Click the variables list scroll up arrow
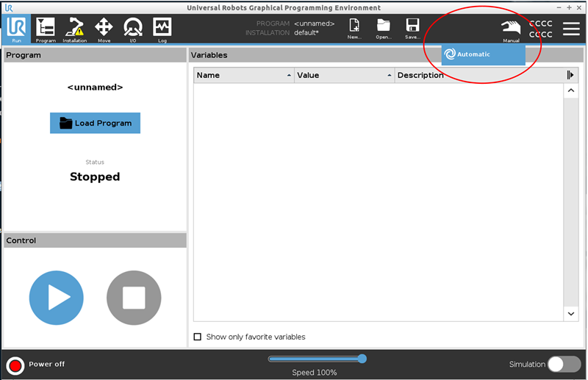Viewport: 588px width, 380px height. click(x=571, y=90)
